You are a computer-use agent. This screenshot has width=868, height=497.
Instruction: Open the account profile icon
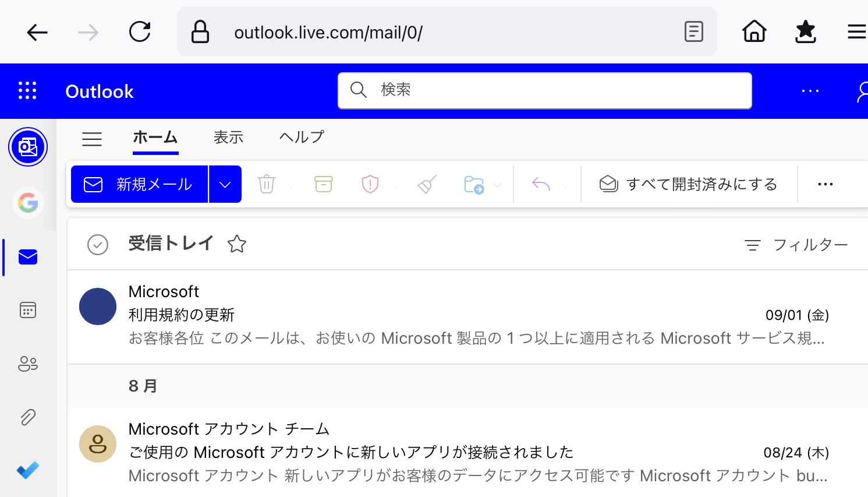point(862,91)
